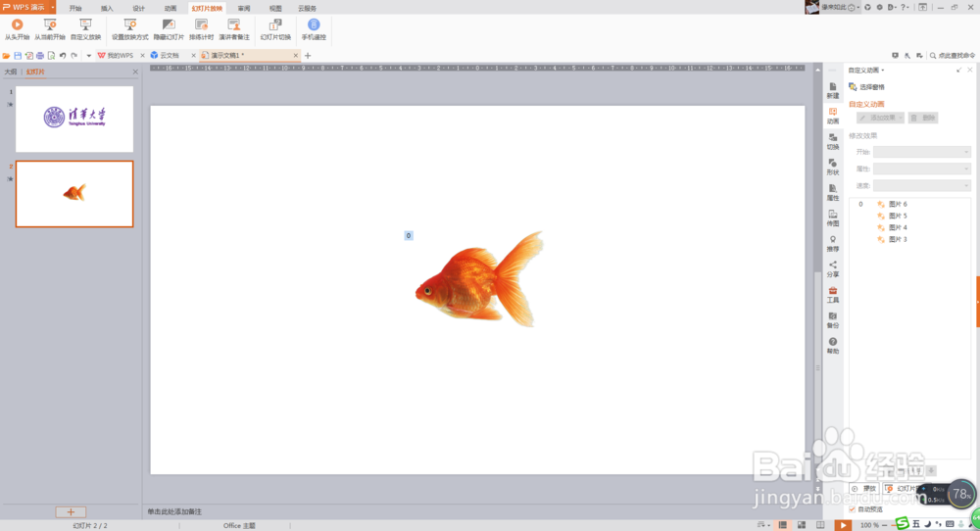Open the 分享 (Share) sidebar panel
This screenshot has height=531, width=980.
tap(832, 269)
